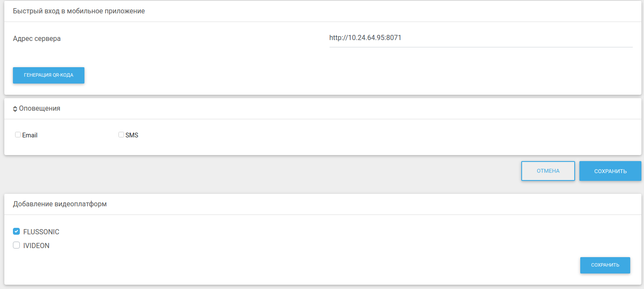Click the Добавление видеоплатформ heading
Image resolution: width=644 pixels, height=289 pixels.
60,204
